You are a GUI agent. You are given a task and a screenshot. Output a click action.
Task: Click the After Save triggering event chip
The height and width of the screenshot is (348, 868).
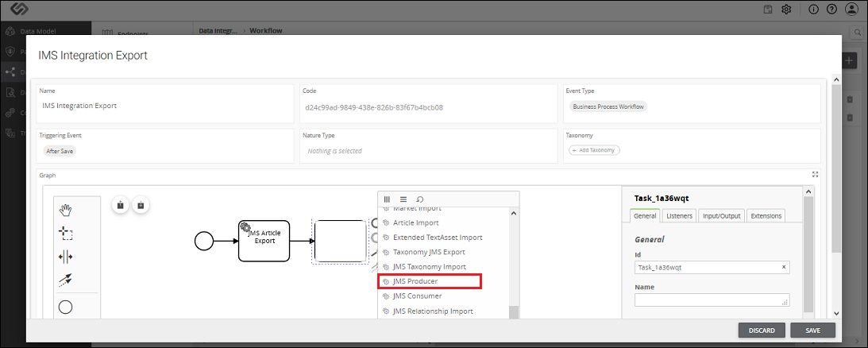pos(60,151)
